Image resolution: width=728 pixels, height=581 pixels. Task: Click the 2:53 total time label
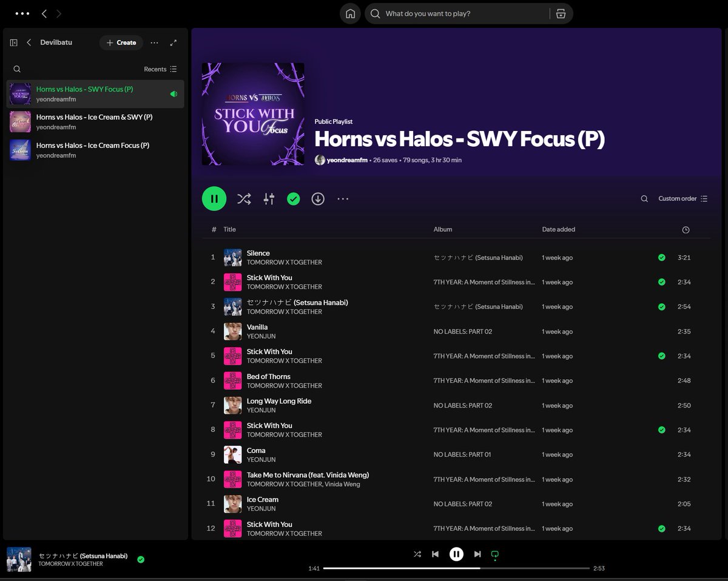(599, 568)
